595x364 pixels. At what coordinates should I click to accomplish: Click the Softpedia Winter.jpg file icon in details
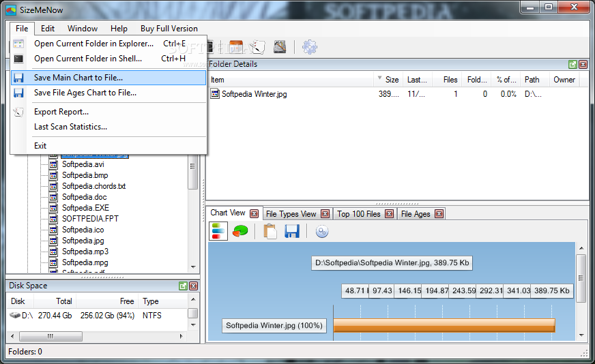[215, 93]
